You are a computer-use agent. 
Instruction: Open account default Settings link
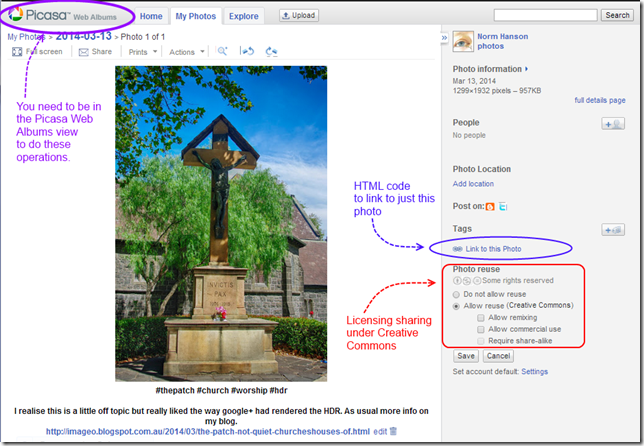point(534,372)
